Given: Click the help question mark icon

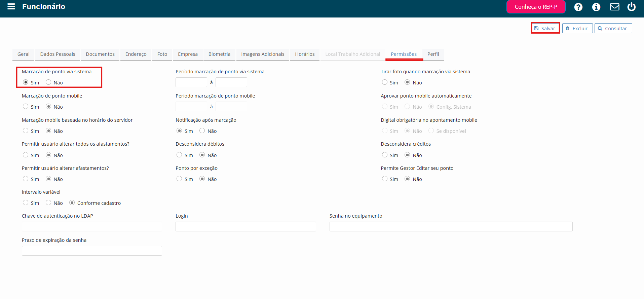Looking at the screenshot, I should pyautogui.click(x=578, y=7).
